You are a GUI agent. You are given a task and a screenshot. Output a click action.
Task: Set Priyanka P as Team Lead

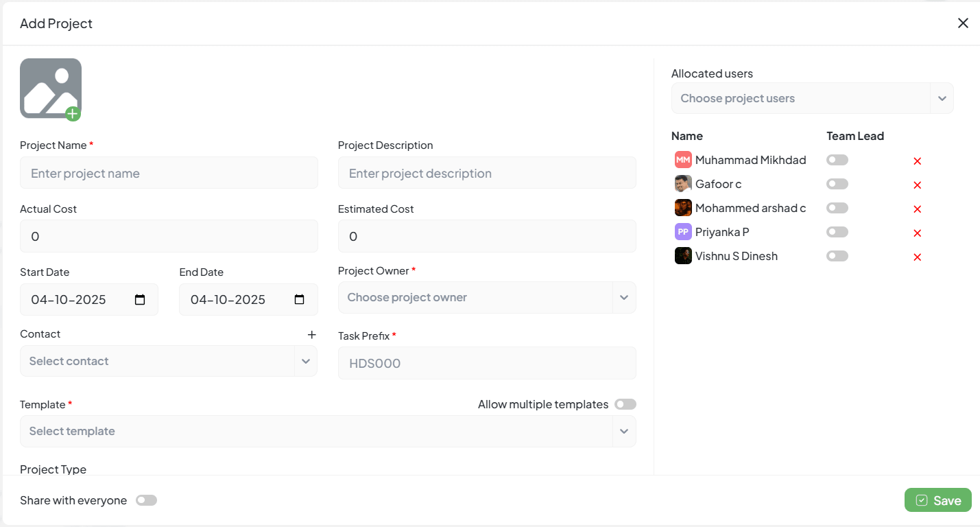[x=837, y=232]
